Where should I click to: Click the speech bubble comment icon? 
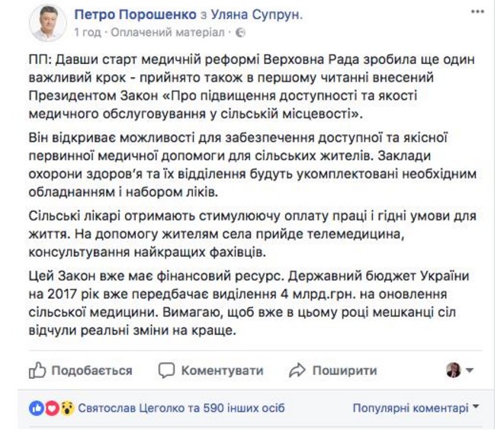coord(166,371)
